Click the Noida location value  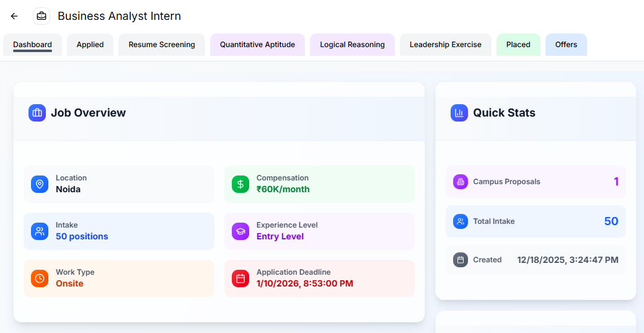(68, 190)
